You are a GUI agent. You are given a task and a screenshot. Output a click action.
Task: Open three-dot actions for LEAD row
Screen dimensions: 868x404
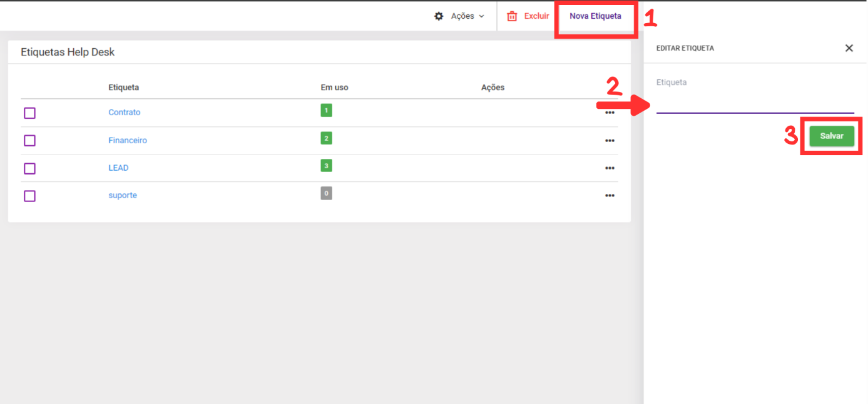pyautogui.click(x=610, y=168)
